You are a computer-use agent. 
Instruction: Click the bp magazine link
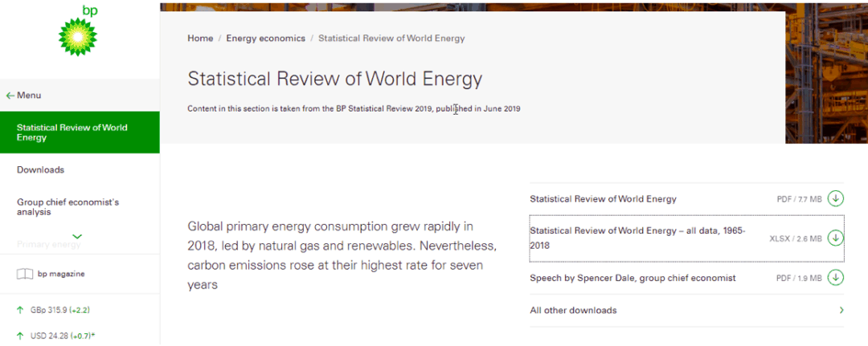(61, 274)
